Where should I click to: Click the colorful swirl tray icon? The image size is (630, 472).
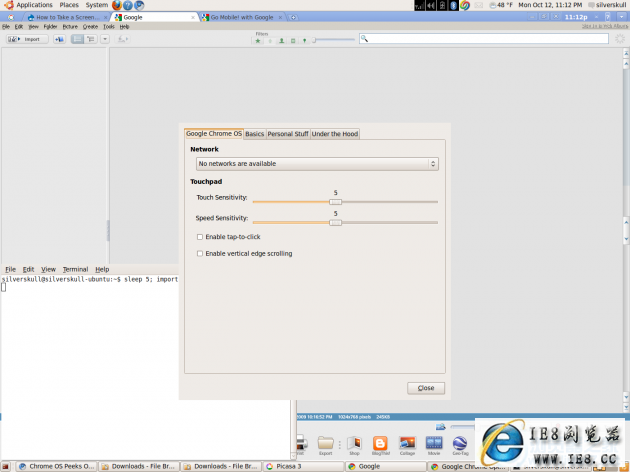click(465, 5)
